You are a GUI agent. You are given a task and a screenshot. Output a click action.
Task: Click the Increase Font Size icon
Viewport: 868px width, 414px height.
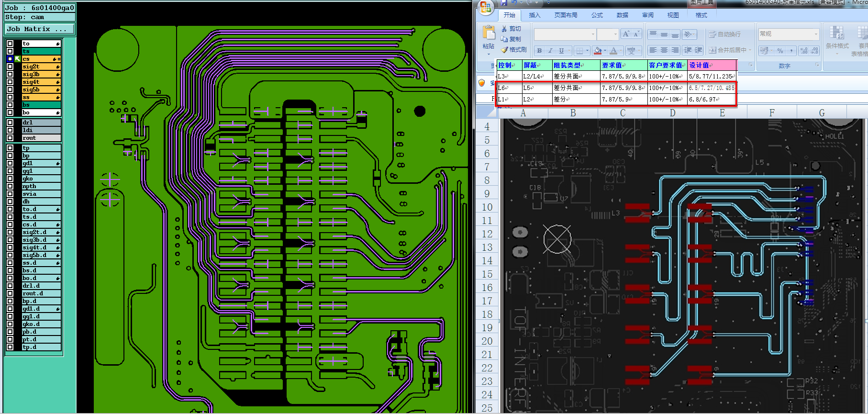(x=626, y=34)
